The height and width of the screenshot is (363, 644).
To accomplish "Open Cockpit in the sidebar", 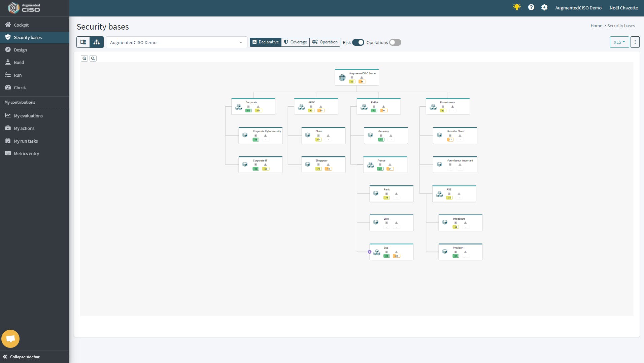I will click(x=35, y=25).
